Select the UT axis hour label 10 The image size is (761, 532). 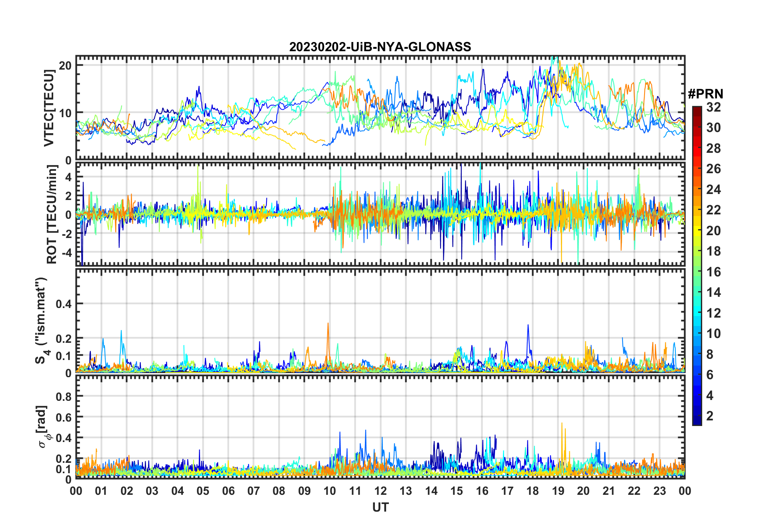[x=330, y=491]
